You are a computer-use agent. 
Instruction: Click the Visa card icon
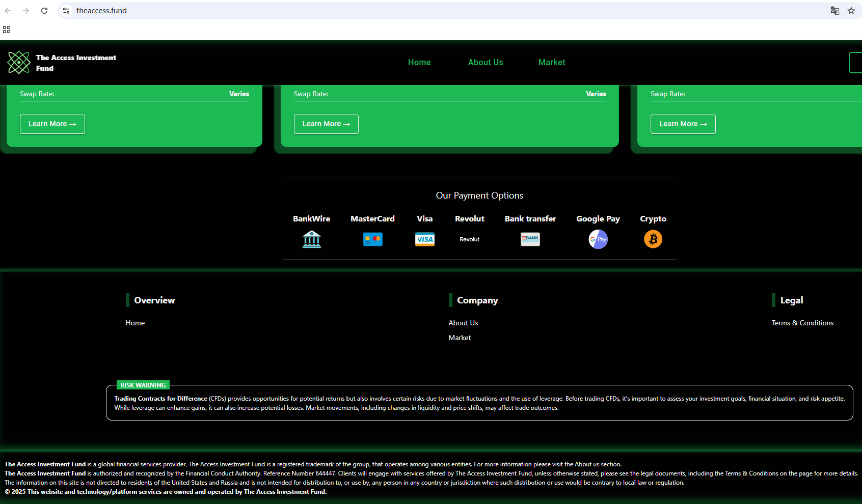click(x=424, y=239)
